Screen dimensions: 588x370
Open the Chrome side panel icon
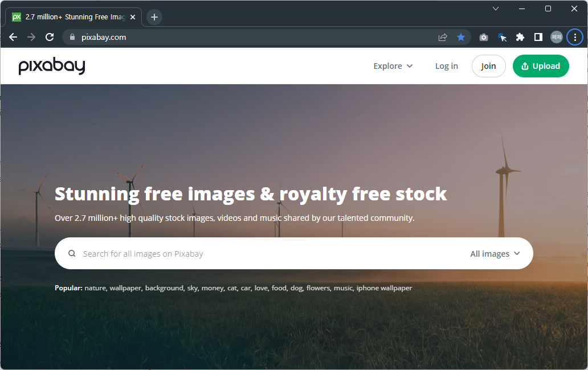coord(538,36)
